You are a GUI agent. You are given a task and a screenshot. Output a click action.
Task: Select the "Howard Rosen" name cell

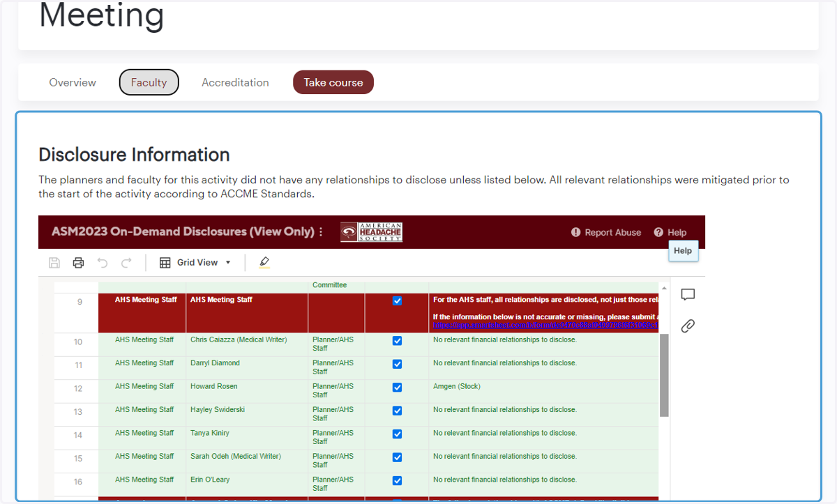click(247, 391)
